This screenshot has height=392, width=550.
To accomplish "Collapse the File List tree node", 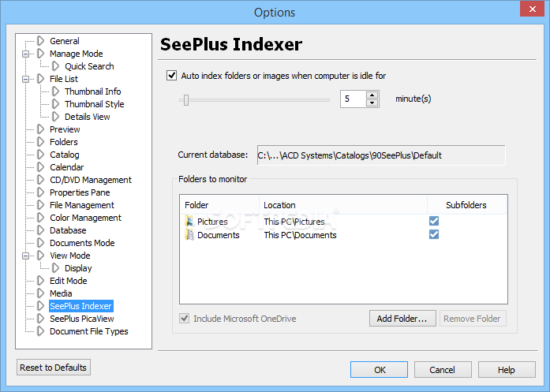I will [25, 79].
